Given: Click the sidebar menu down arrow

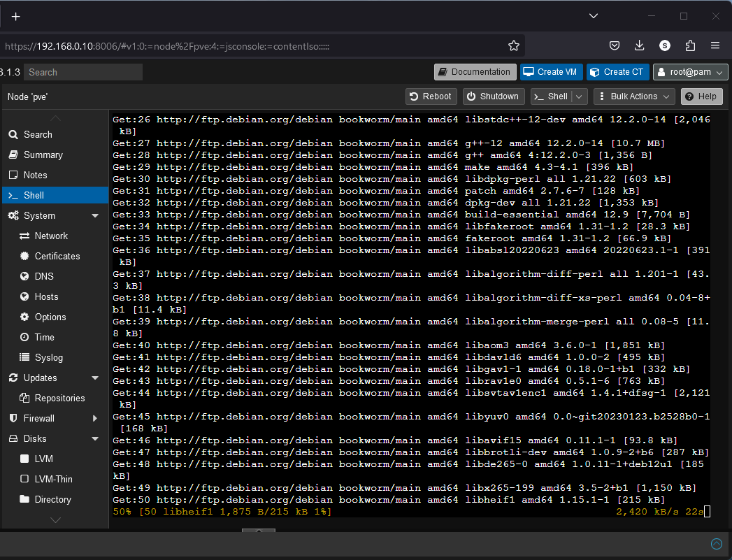Looking at the screenshot, I should [55, 520].
